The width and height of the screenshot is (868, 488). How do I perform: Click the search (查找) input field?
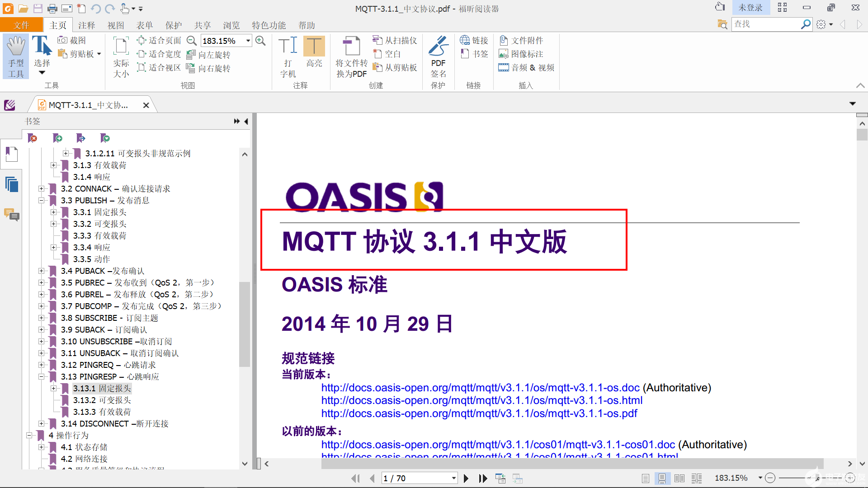click(x=765, y=24)
